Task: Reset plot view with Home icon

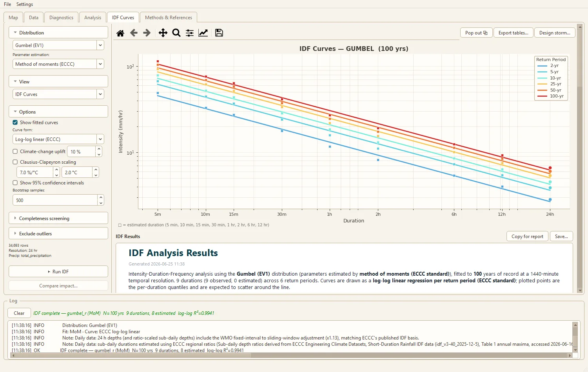Action: tap(120, 33)
